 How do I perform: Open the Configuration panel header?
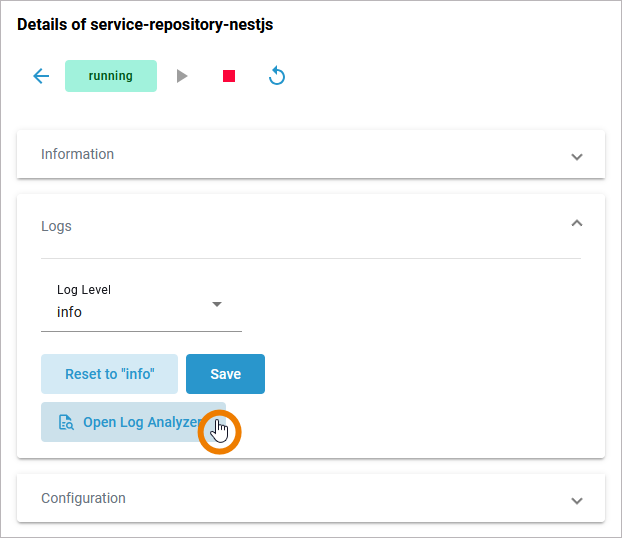300,498
